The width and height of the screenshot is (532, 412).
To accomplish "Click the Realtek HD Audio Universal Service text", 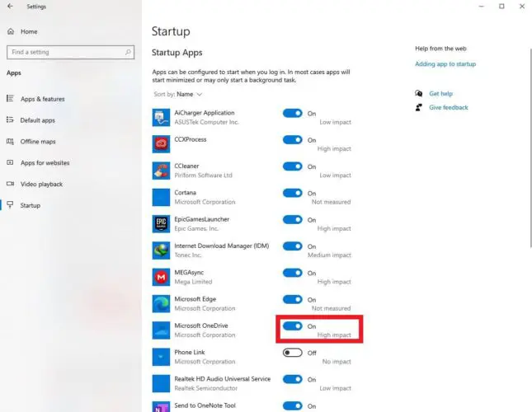I will (x=223, y=379).
